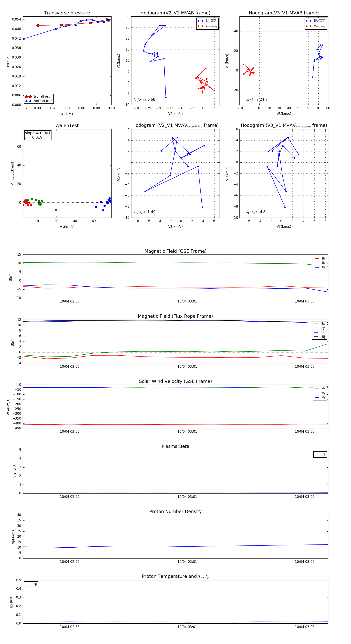The image size is (351, 644).
Task: Select the Vz legend entry
Action: [320, 398]
